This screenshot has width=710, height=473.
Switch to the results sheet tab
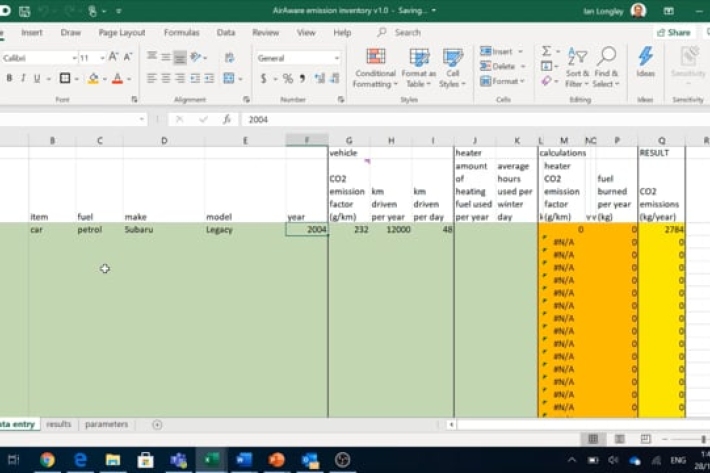point(59,424)
